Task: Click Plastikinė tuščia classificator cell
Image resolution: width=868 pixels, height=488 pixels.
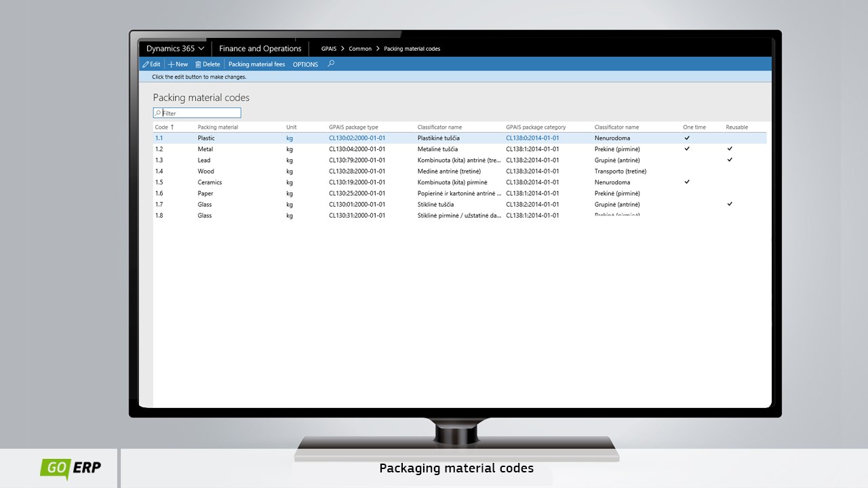Action: point(439,138)
